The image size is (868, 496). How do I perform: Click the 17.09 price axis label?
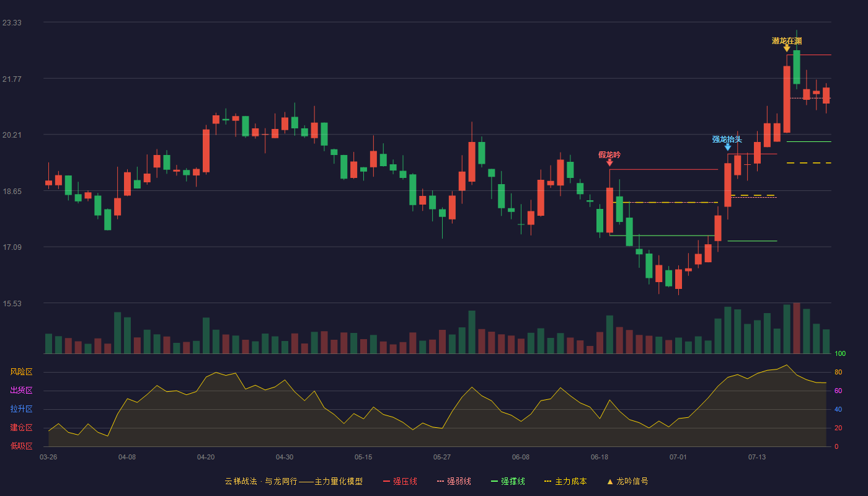12,247
